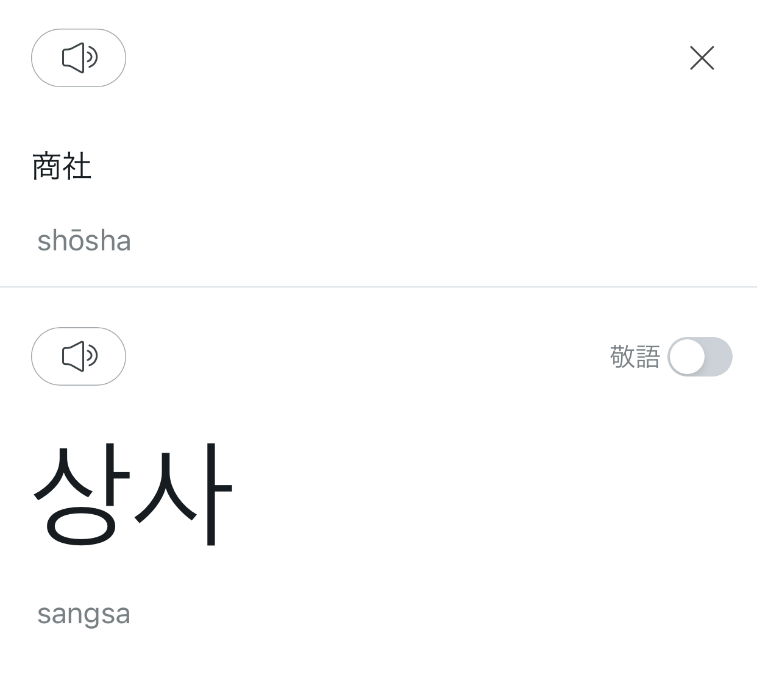Play audio for Japanese source text
This screenshot has height=700, width=757.
(x=79, y=58)
